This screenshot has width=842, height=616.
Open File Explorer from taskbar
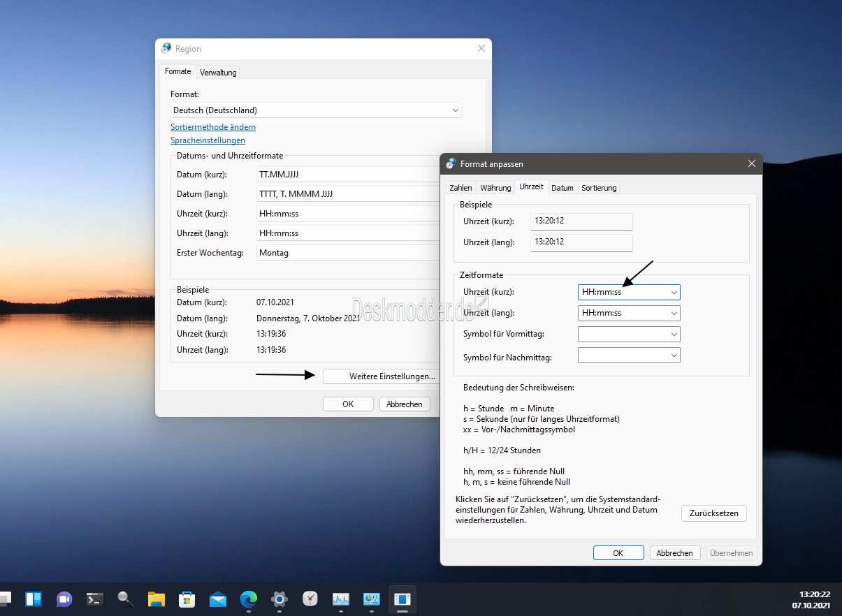(157, 599)
